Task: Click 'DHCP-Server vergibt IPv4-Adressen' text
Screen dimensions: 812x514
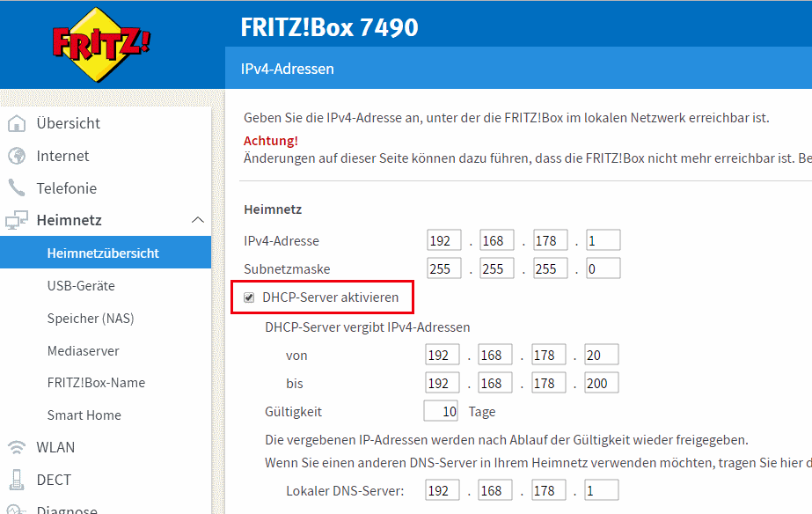Action: tap(368, 327)
